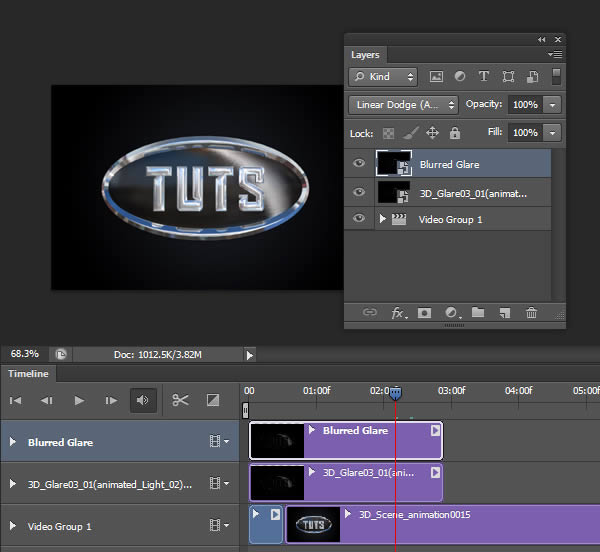Choose transition icon in timeline
Image resolution: width=600 pixels, height=552 pixels.
[x=213, y=400]
